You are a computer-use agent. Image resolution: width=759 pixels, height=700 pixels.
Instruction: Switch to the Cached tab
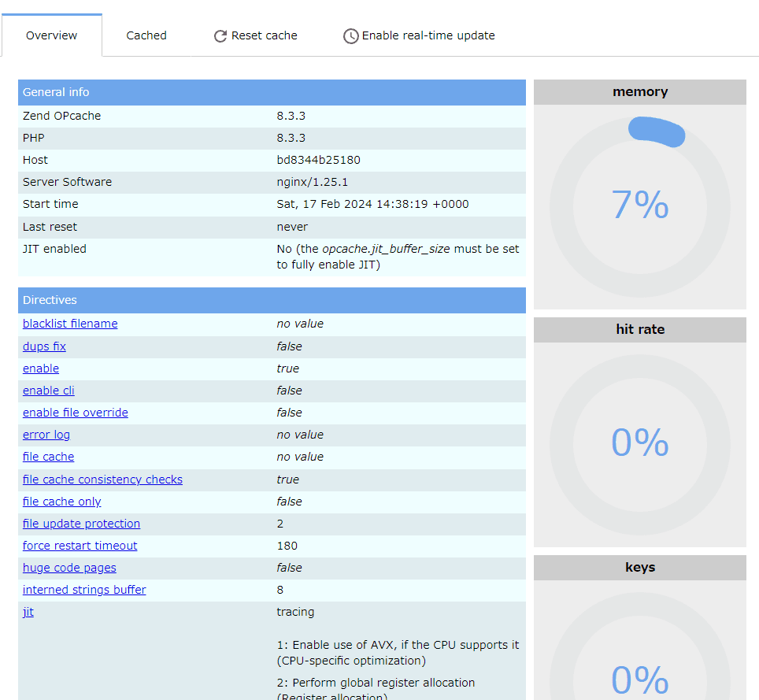146,35
